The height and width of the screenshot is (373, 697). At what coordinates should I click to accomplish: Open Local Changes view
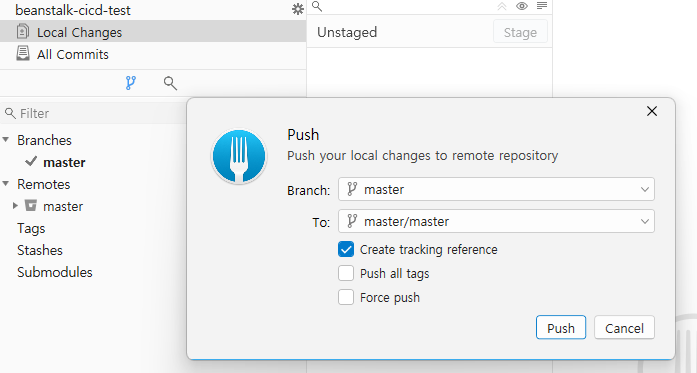[153, 32]
